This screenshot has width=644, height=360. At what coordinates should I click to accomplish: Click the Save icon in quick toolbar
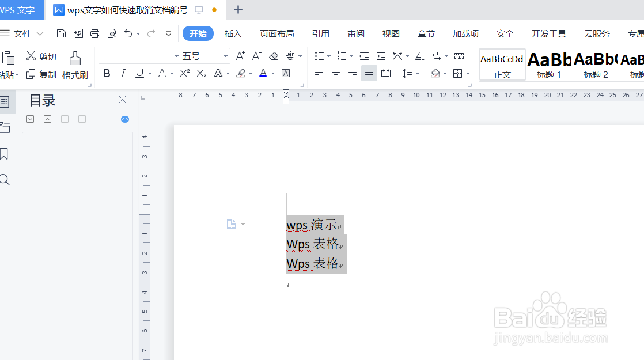pos(61,33)
